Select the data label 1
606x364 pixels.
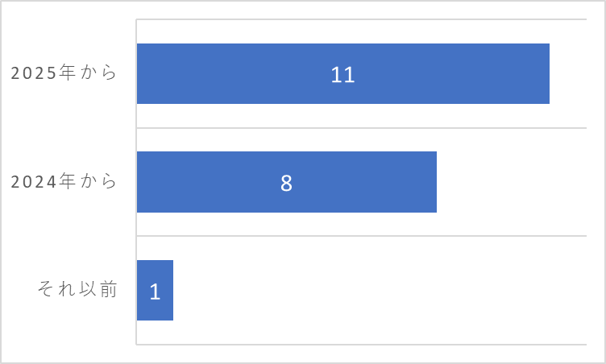tap(155, 292)
